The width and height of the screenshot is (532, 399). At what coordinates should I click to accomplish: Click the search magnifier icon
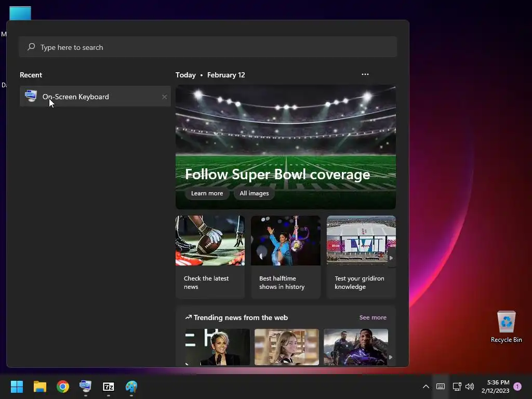point(31,47)
